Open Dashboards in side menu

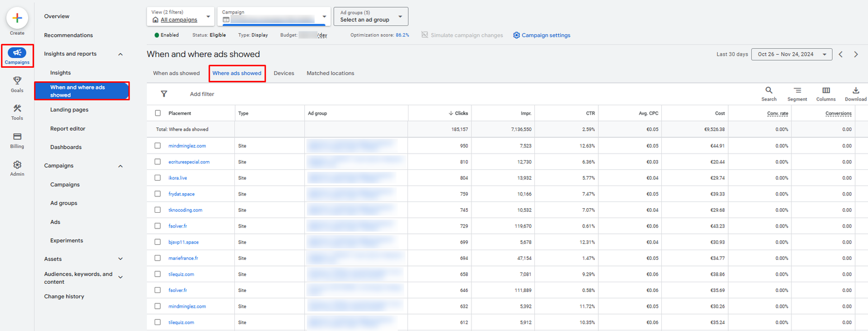66,147
